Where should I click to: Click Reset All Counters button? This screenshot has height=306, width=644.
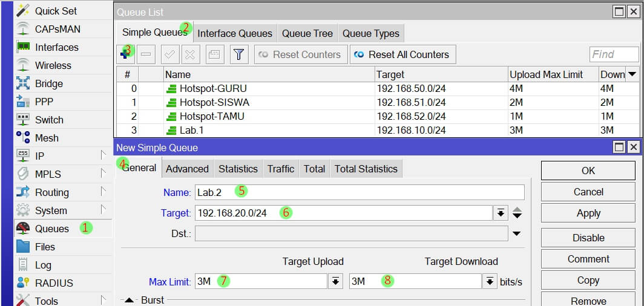402,54
